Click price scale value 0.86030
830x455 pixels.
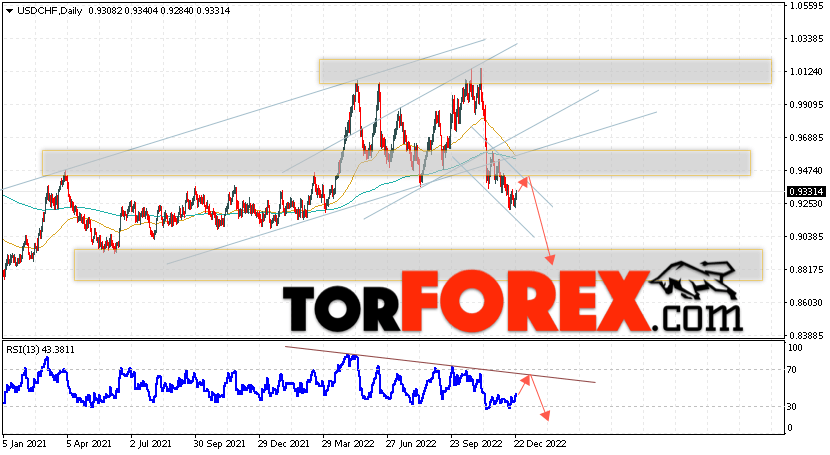click(x=806, y=302)
